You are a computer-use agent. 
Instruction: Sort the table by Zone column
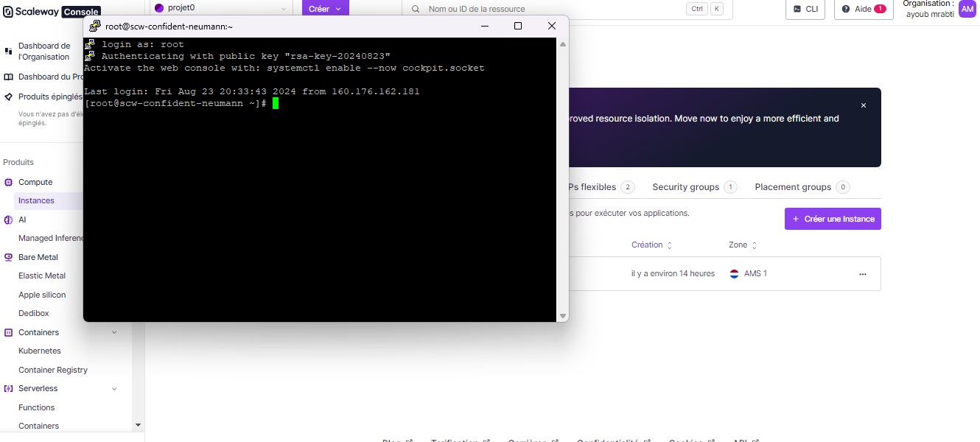(x=743, y=245)
